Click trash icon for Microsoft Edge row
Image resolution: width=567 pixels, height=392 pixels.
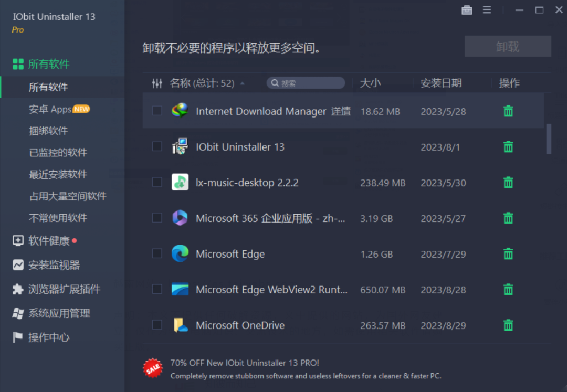coord(508,254)
